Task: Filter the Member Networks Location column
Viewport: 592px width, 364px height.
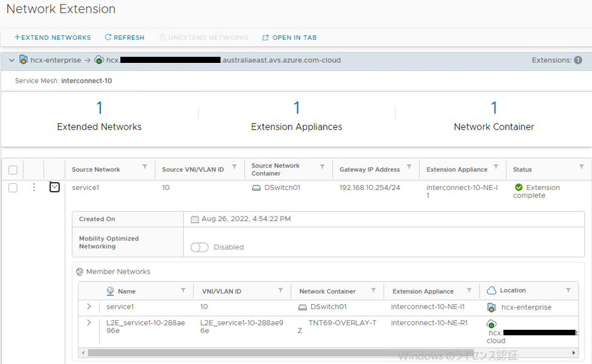Action: pos(568,290)
